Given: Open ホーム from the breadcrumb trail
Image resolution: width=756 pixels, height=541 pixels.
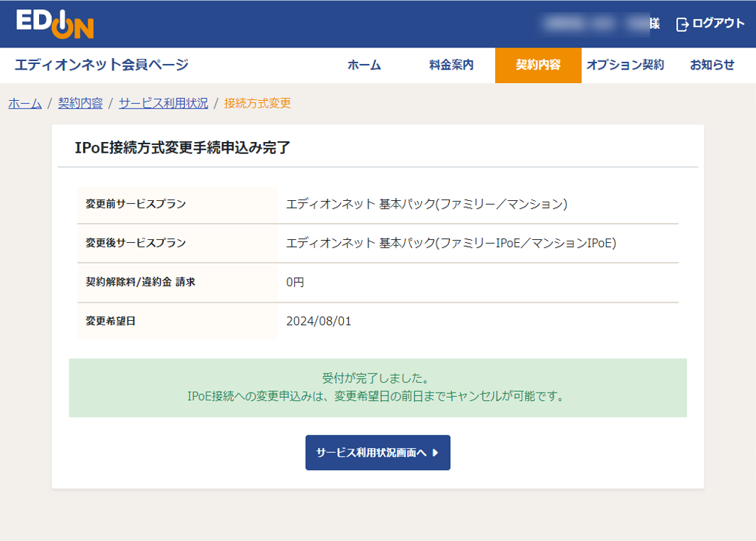Looking at the screenshot, I should (x=24, y=103).
